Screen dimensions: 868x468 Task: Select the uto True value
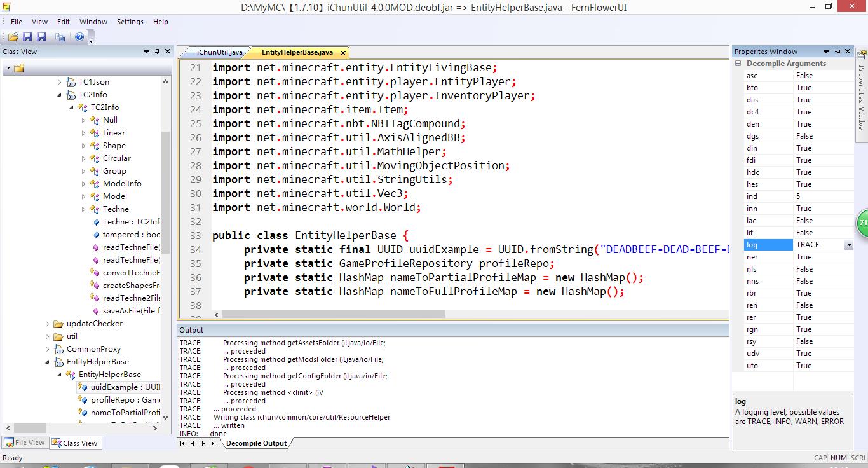click(x=824, y=366)
